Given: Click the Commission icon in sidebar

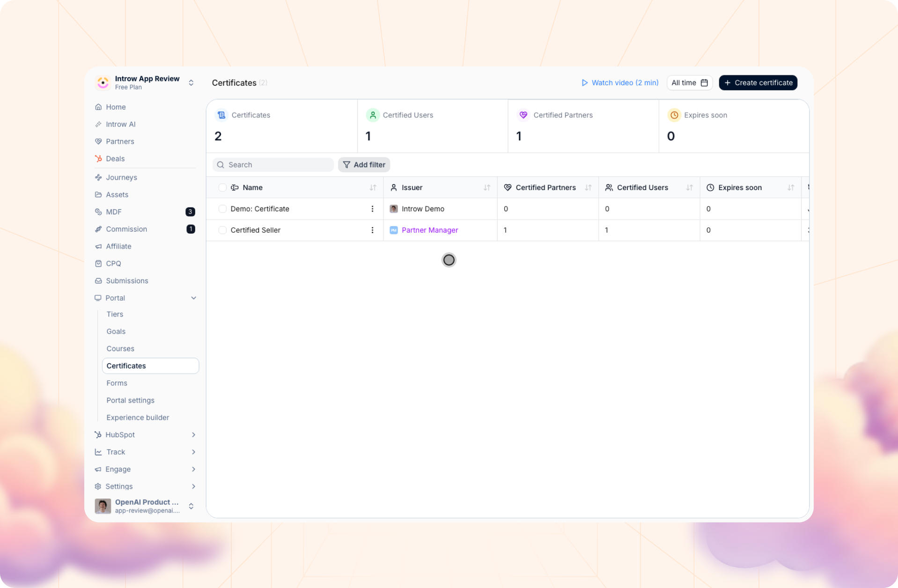Looking at the screenshot, I should pos(98,229).
